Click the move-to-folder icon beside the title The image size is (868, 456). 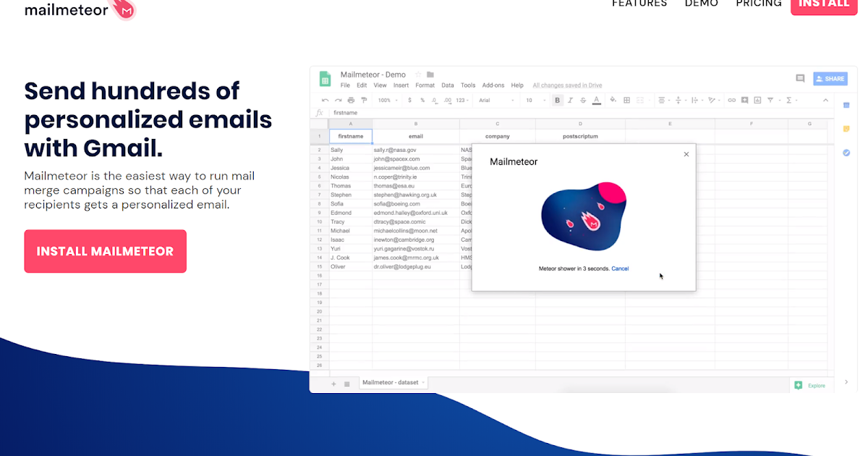coord(430,75)
